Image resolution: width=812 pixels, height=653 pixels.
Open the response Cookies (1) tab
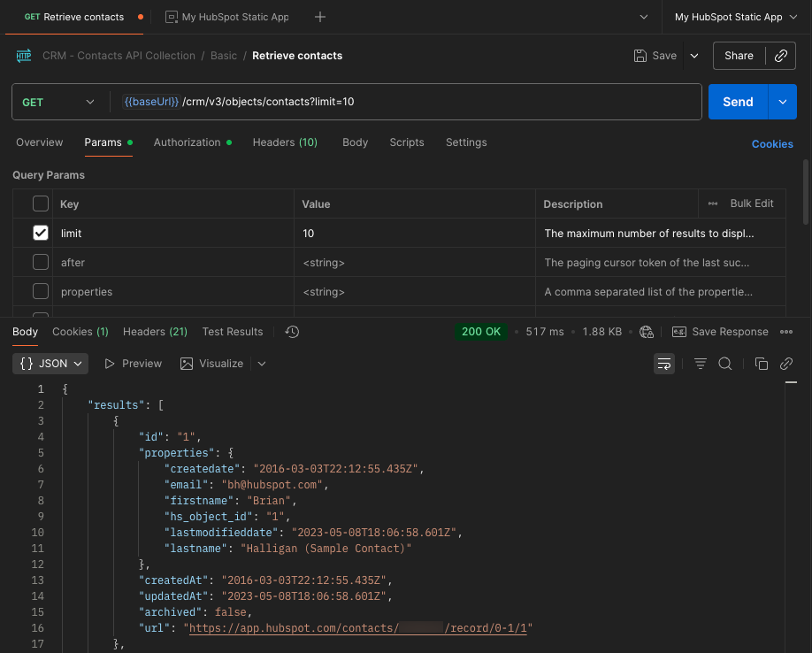pyautogui.click(x=80, y=332)
